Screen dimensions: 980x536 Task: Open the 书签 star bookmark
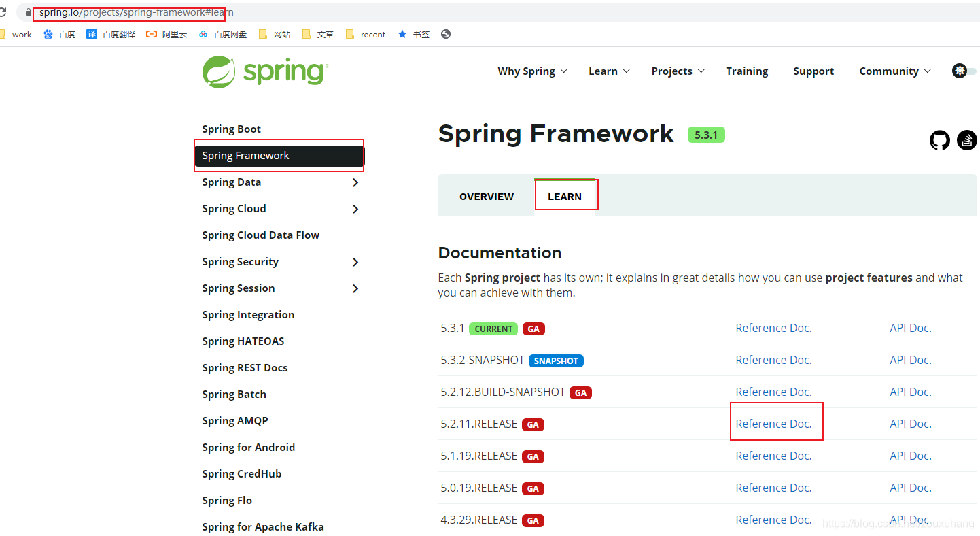413,34
